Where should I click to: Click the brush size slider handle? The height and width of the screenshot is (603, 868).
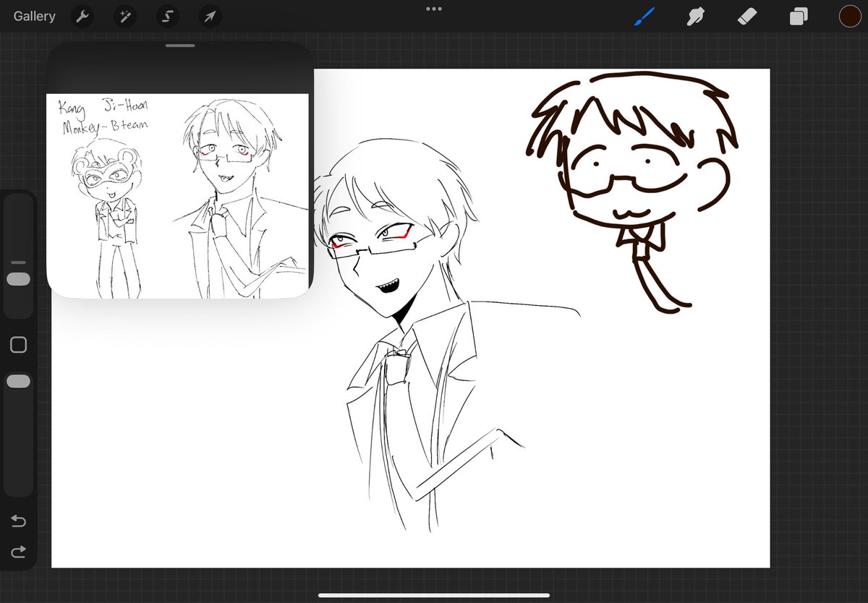19,279
